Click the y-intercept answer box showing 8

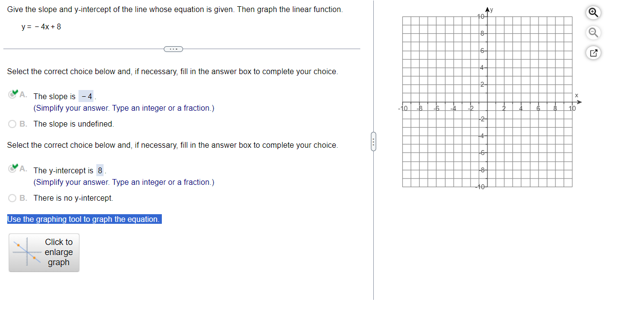pos(100,170)
